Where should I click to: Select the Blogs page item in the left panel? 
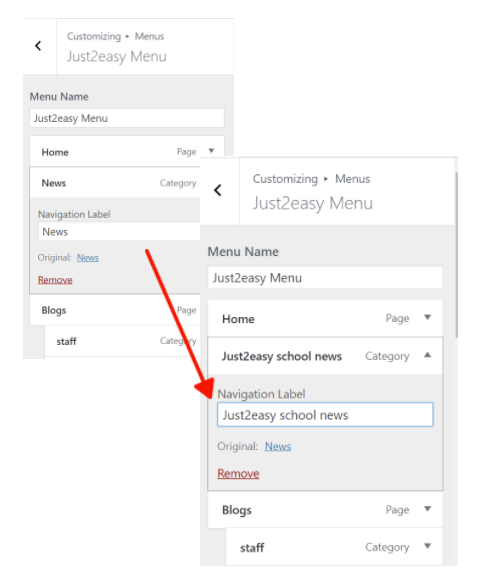coord(115,310)
